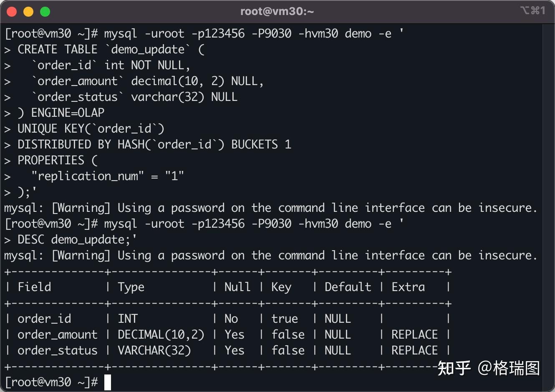This screenshot has width=555, height=392.
Task: Click the root@vm30:~ window title
Action: (277, 11)
